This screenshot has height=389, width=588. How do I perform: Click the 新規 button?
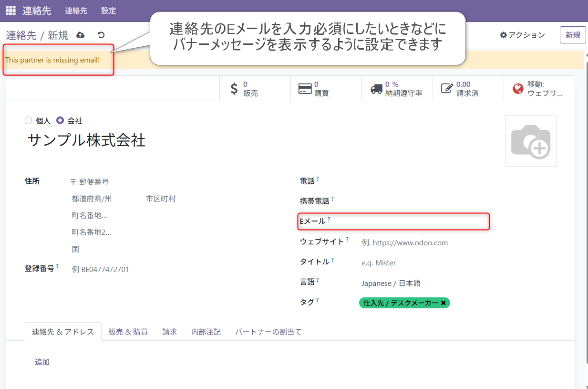(573, 35)
